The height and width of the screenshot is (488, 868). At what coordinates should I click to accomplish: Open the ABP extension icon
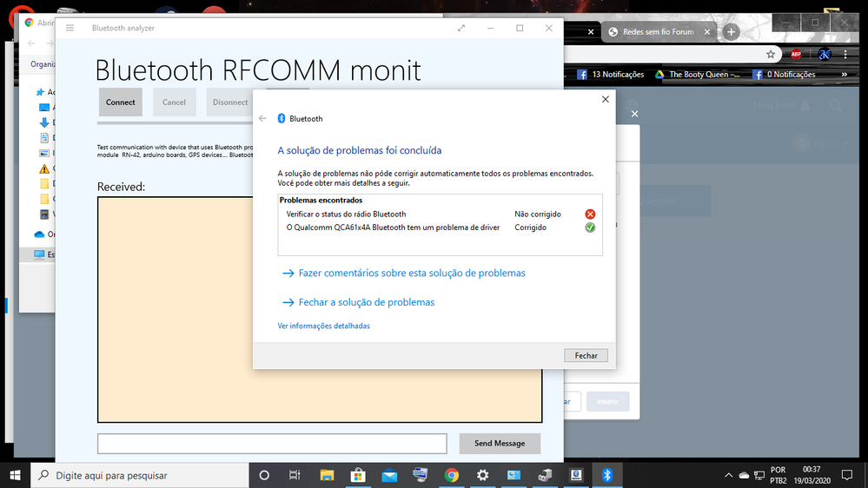pyautogui.click(x=796, y=54)
